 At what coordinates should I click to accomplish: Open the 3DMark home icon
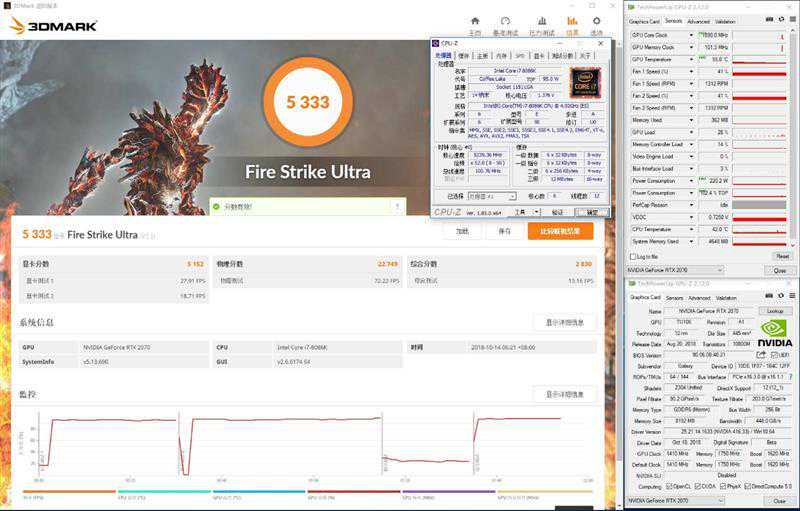(x=476, y=22)
